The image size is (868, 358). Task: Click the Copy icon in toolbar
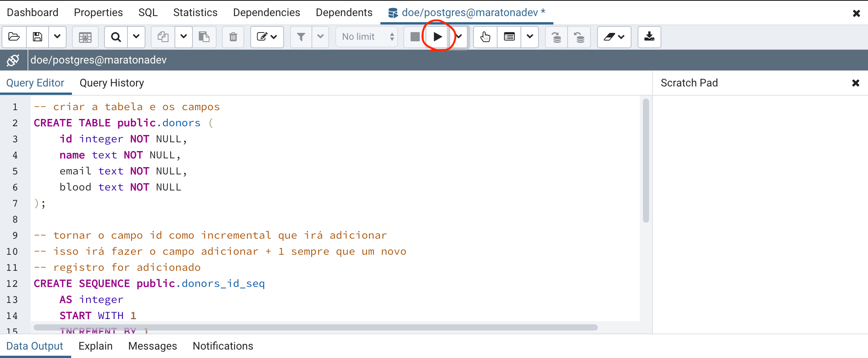click(163, 37)
